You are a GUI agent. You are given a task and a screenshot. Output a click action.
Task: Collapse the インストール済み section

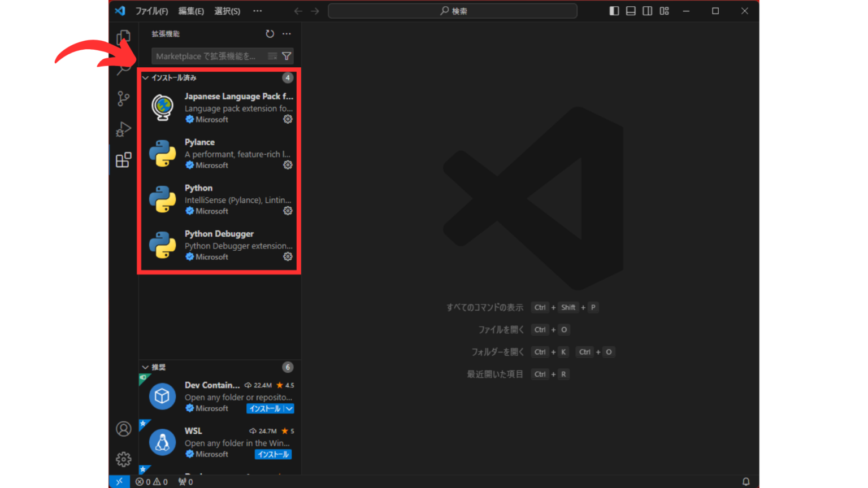[x=146, y=78]
